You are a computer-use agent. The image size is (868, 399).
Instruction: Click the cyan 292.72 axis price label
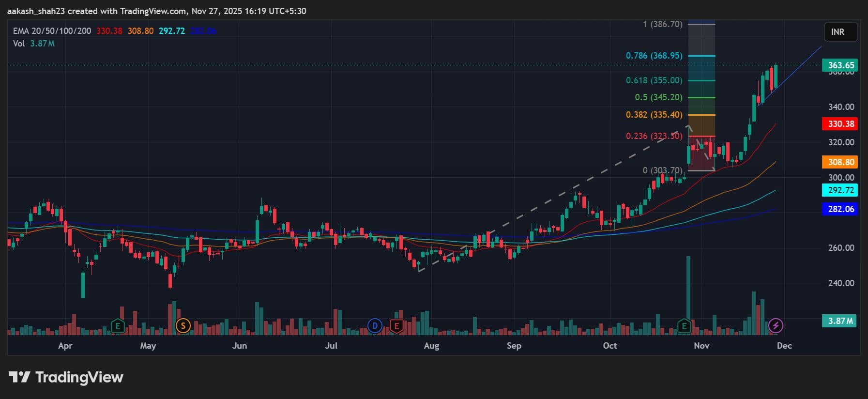(x=840, y=190)
